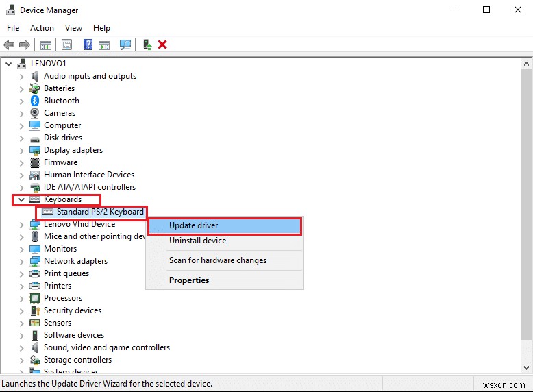
Task: Expand the Display adapters category
Action: [21, 151]
